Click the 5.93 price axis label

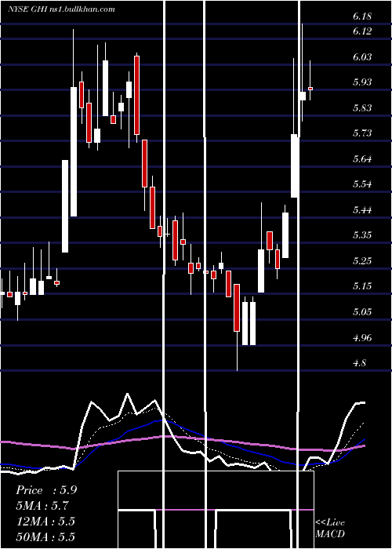(x=362, y=82)
